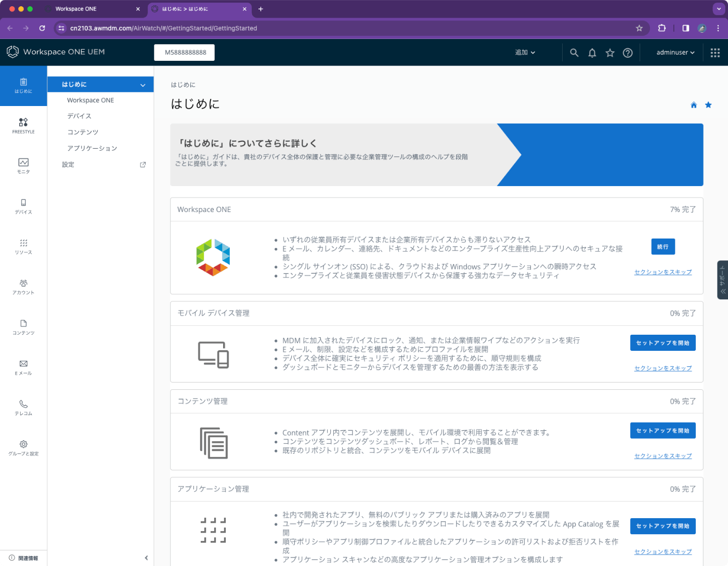Open the adminuser account dropdown

[x=675, y=52]
